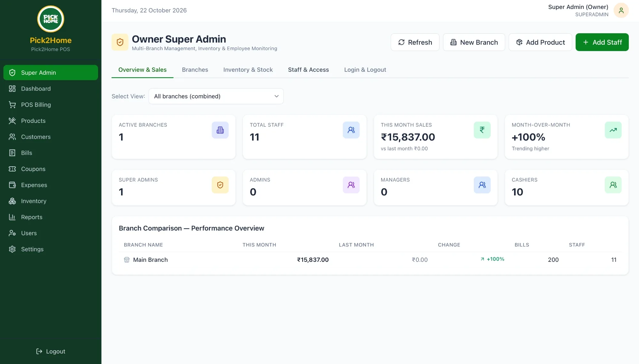Open the Login & Logout tab
The width and height of the screenshot is (639, 364).
click(365, 70)
